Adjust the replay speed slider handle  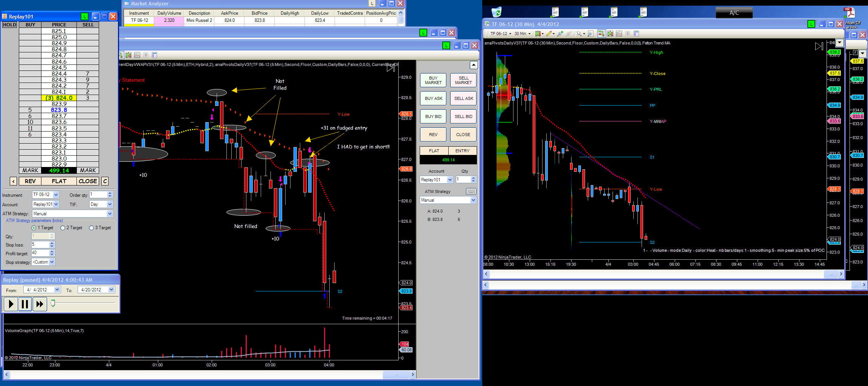coord(53,303)
